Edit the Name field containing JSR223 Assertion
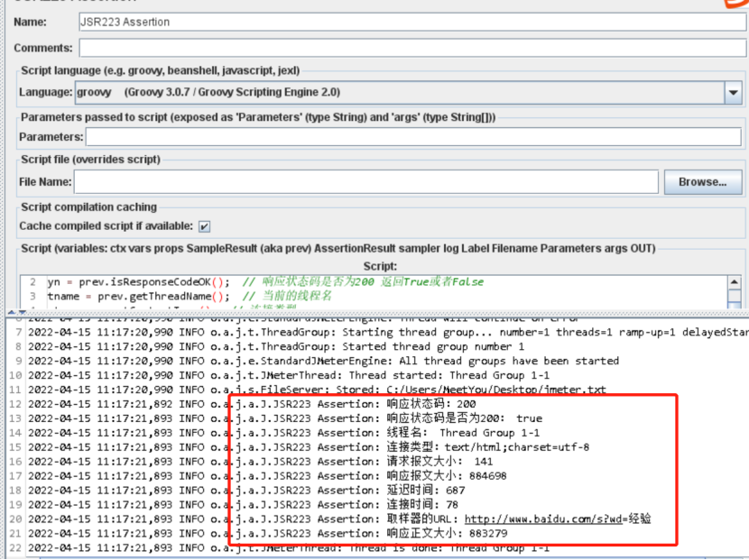Screen dimensions: 749x560 click(x=412, y=22)
